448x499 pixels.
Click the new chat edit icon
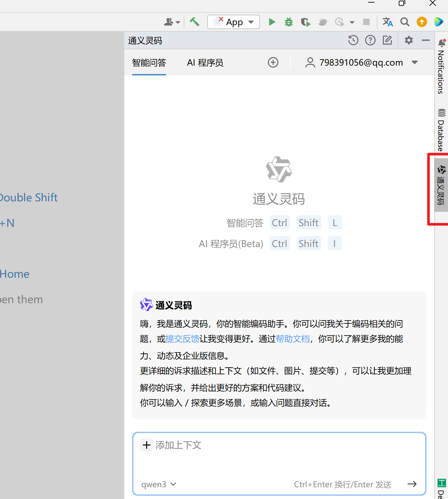(x=387, y=40)
